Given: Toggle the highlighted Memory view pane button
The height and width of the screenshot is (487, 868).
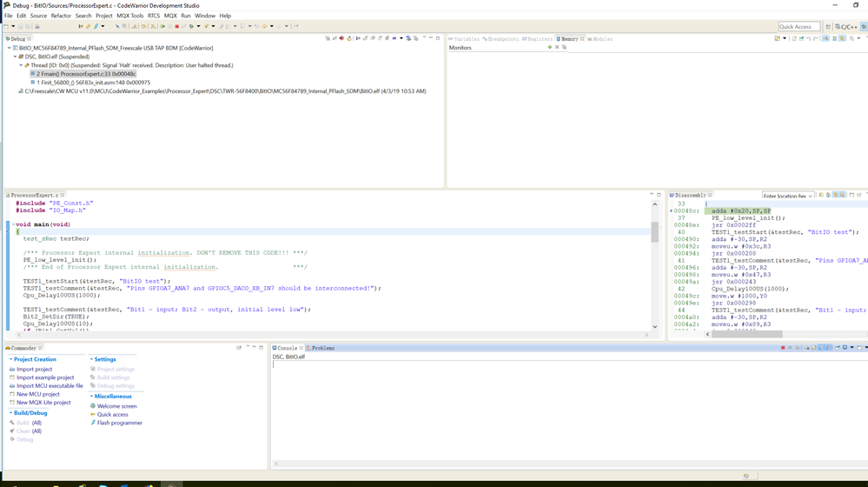Looking at the screenshot, I should [825, 38].
